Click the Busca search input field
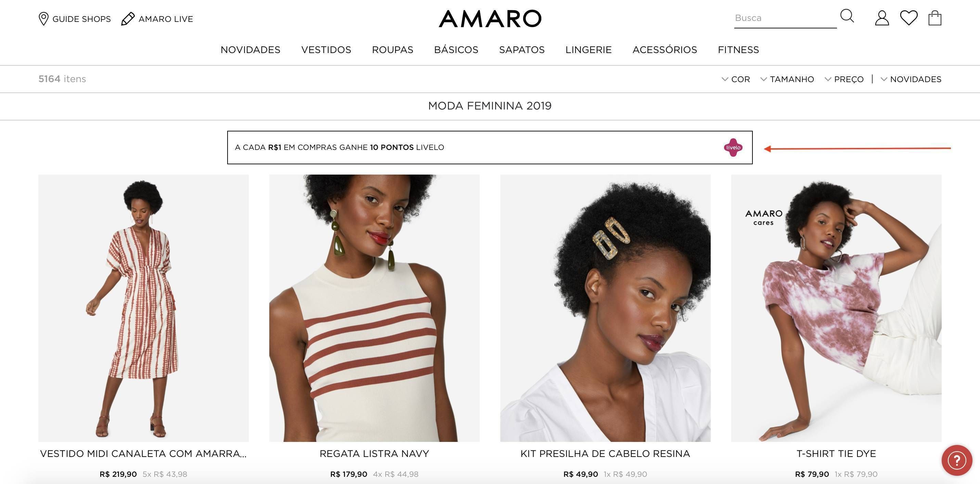 pos(785,18)
